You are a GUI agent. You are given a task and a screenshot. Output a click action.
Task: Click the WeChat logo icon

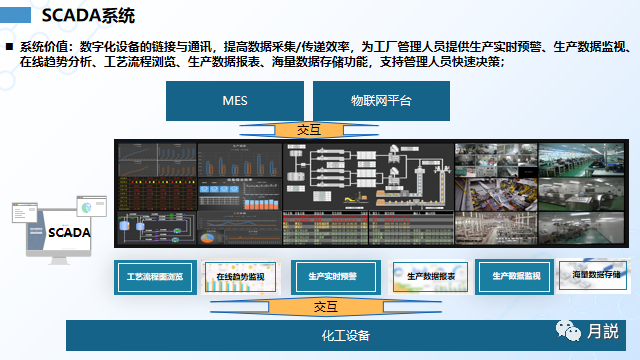point(568,331)
